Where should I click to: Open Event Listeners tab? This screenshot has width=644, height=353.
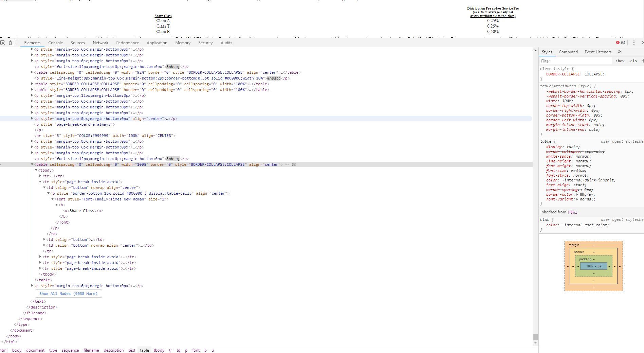point(598,52)
